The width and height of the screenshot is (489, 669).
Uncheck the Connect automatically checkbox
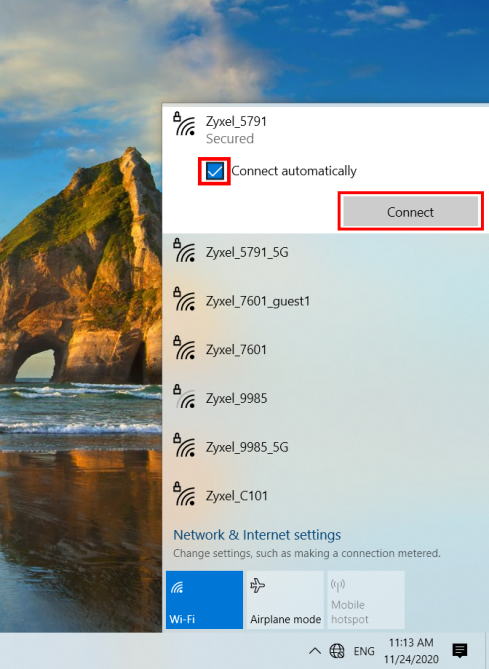click(215, 171)
